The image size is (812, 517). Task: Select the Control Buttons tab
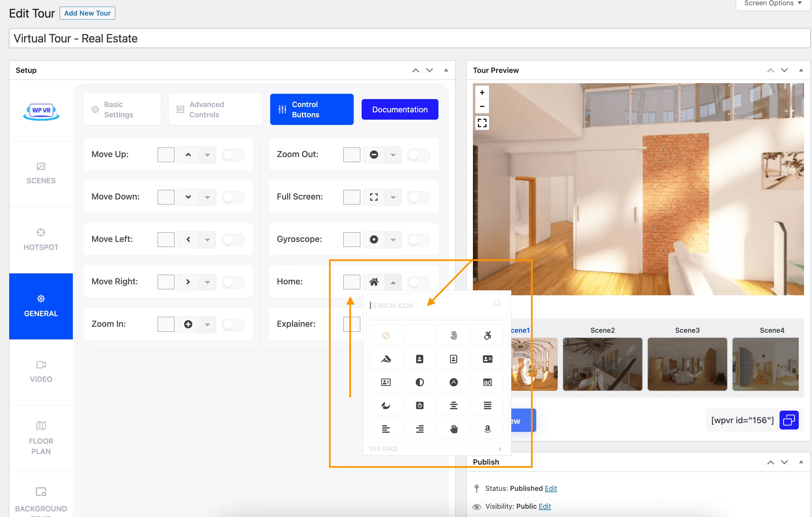[x=310, y=110]
